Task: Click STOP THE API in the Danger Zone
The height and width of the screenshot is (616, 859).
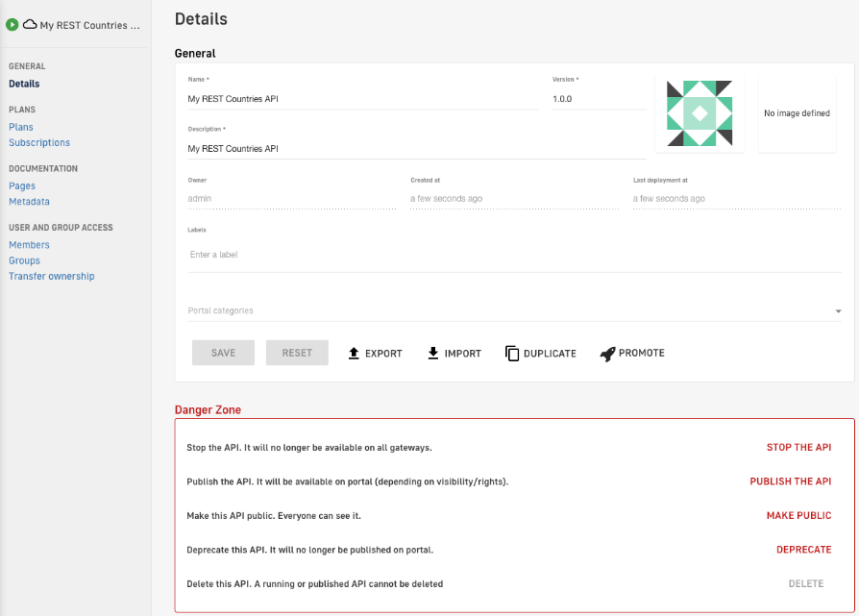Action: click(798, 447)
